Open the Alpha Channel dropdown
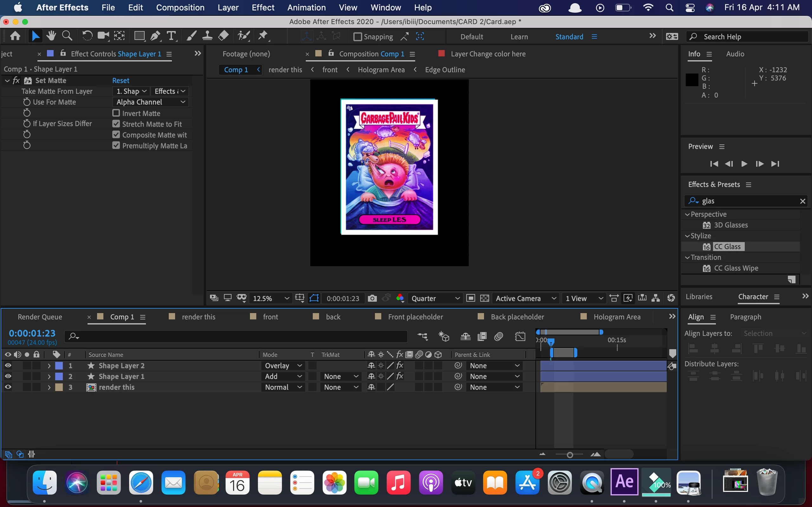 150,102
